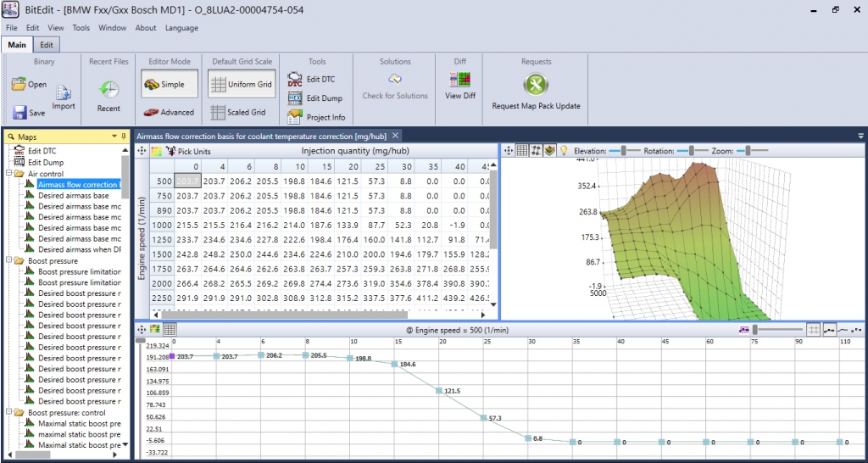The image size is (868, 463).
Task: Click the move handle icon of 3D view
Action: [509, 150]
